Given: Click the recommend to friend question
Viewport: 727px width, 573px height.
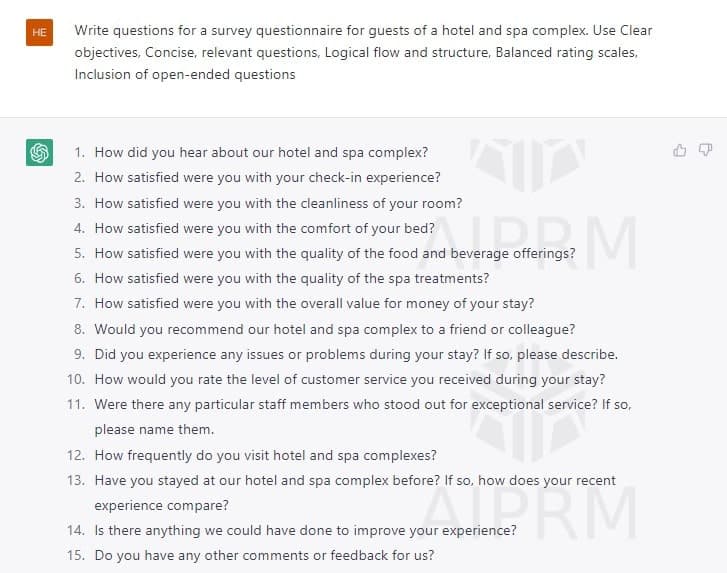Looking at the screenshot, I should click(x=335, y=329).
